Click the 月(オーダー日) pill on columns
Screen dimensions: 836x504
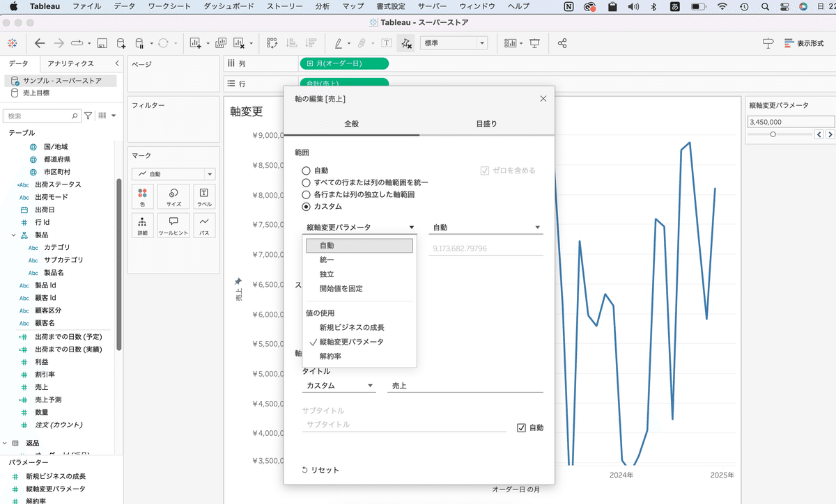pos(344,63)
